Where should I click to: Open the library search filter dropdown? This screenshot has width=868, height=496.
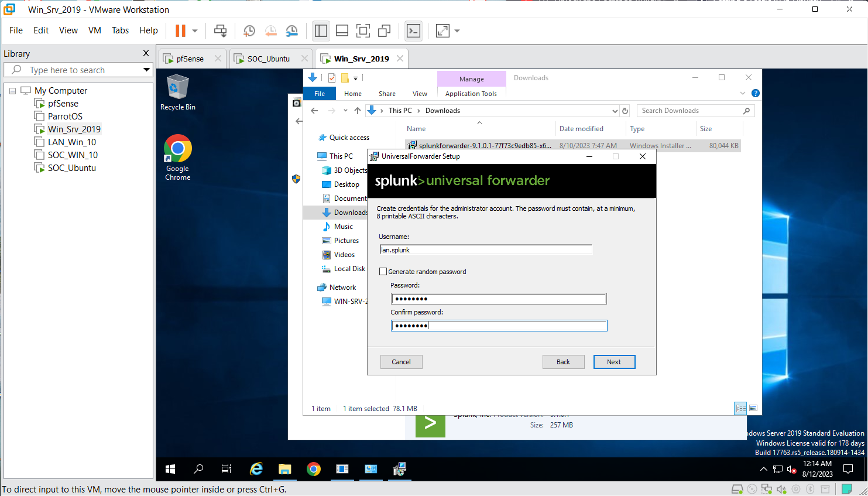coord(146,70)
